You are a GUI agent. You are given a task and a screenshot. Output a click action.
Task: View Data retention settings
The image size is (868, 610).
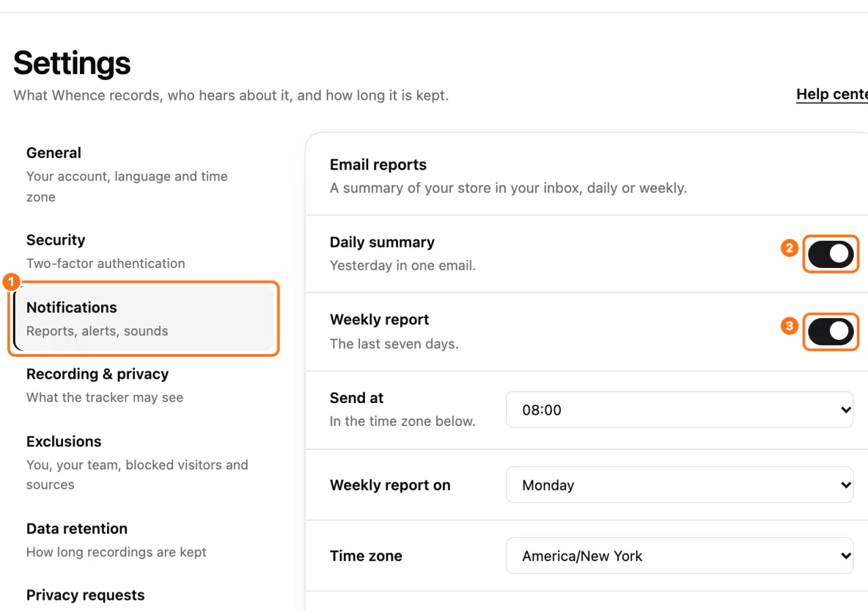point(144,540)
